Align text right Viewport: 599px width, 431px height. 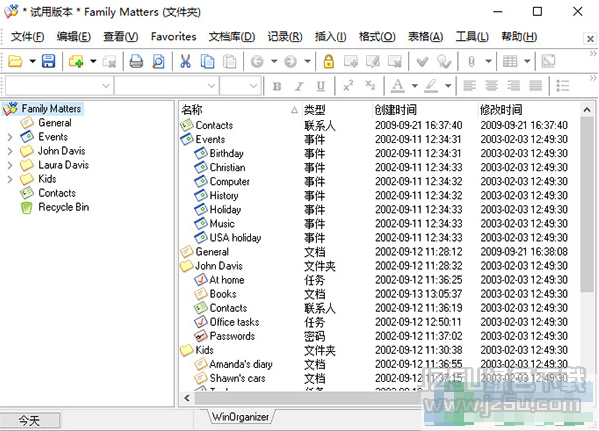pos(513,86)
